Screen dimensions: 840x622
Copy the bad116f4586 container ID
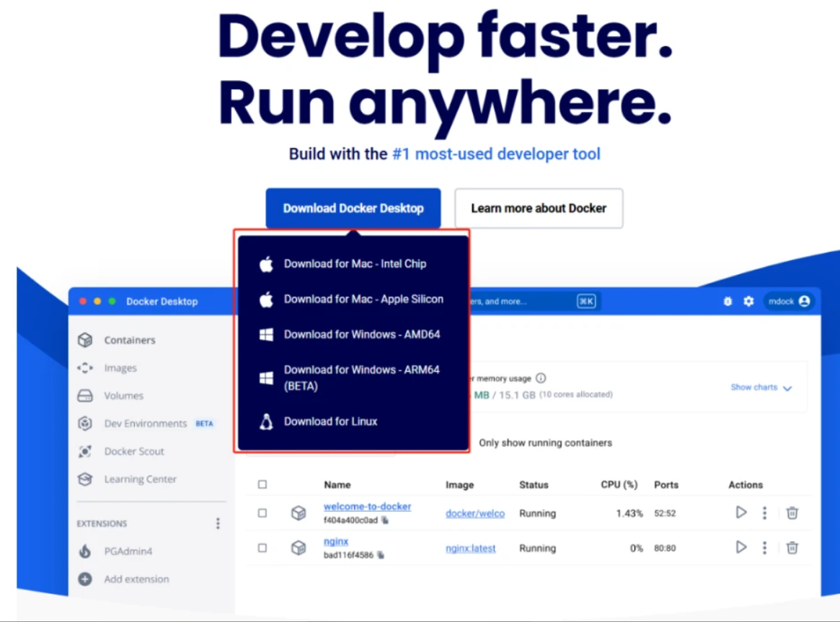click(x=381, y=555)
